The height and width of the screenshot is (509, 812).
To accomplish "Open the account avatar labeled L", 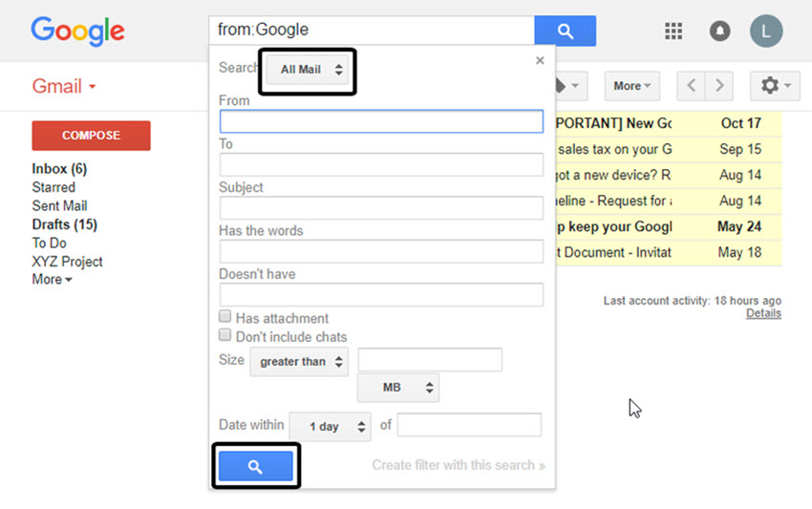I will (x=766, y=32).
